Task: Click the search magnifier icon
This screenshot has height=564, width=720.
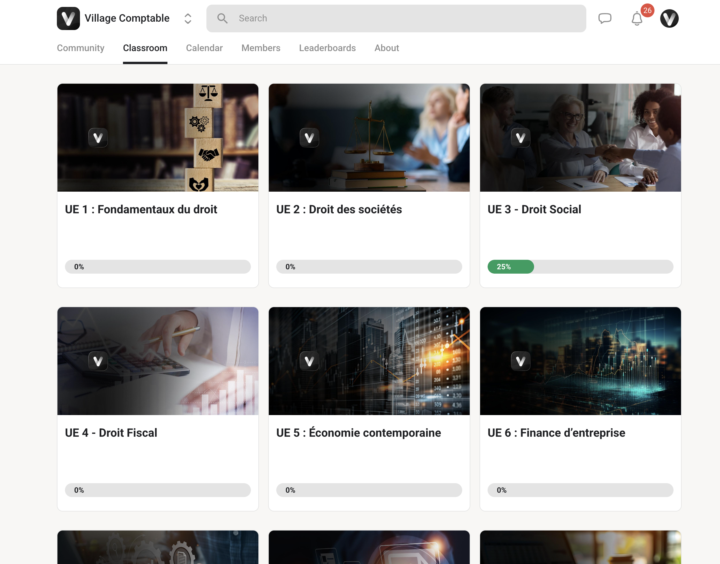Action: point(222,18)
